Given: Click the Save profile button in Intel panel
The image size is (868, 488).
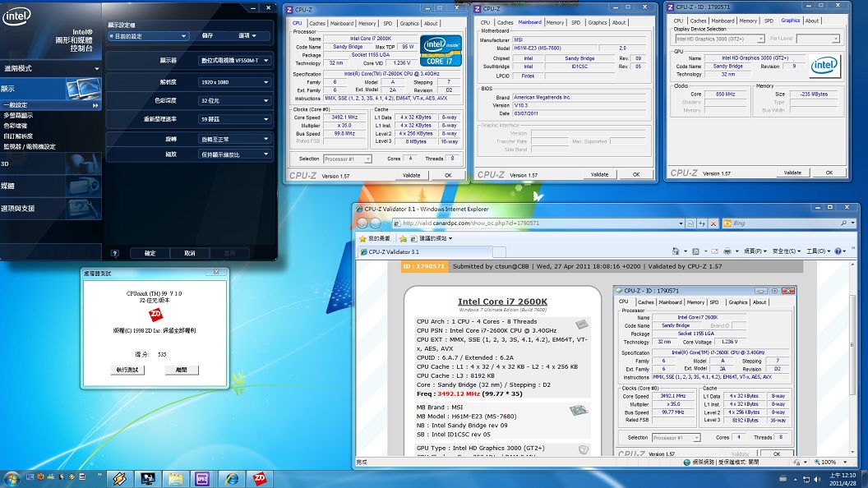Looking at the screenshot, I should pyautogui.click(x=208, y=35).
